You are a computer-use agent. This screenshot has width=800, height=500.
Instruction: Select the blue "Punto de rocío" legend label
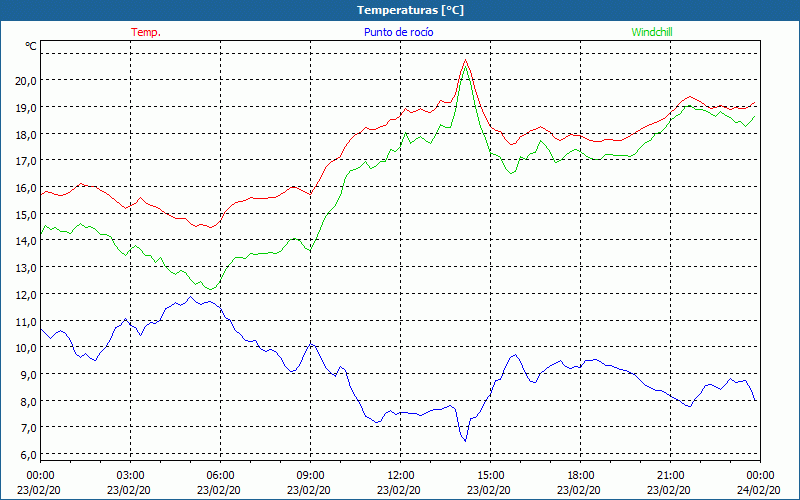[x=398, y=32]
